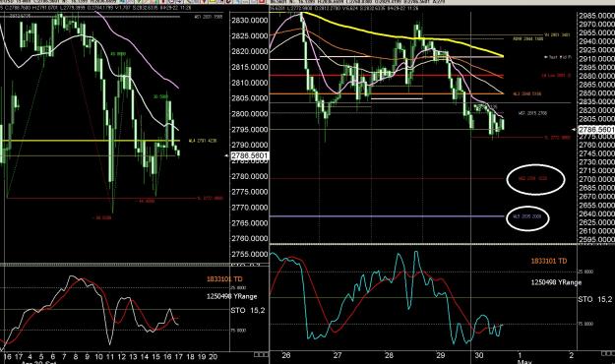Image resolution: width=615 pixels, height=364 pixels.
Task: Click 2795.0000 on left chart price axis
Action: tap(250, 130)
